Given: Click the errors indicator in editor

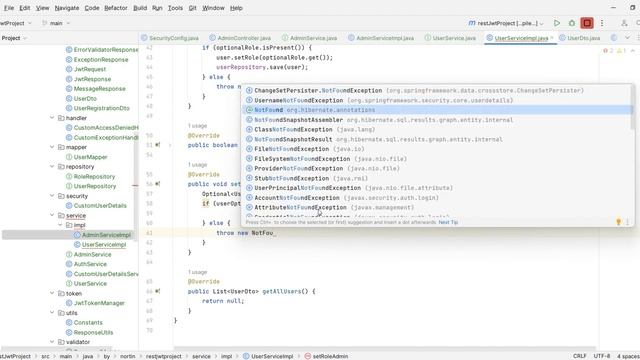Looking at the screenshot, I should (608, 51).
